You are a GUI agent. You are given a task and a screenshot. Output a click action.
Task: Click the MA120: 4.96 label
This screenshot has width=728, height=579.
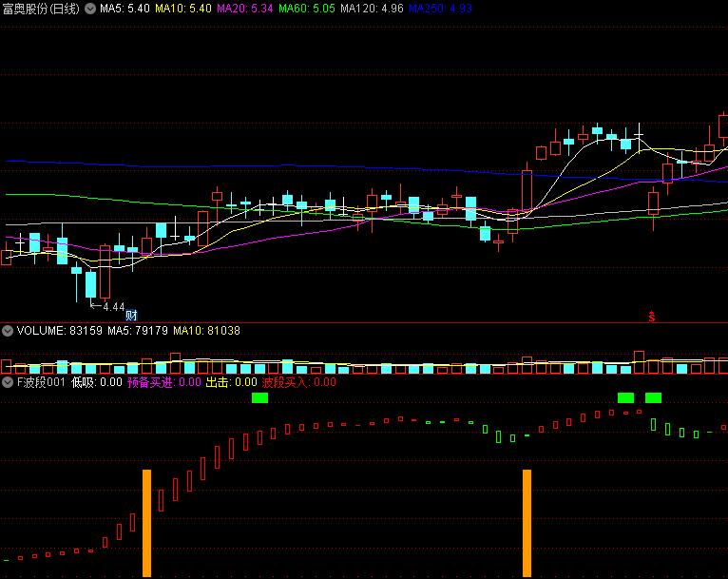click(x=372, y=9)
